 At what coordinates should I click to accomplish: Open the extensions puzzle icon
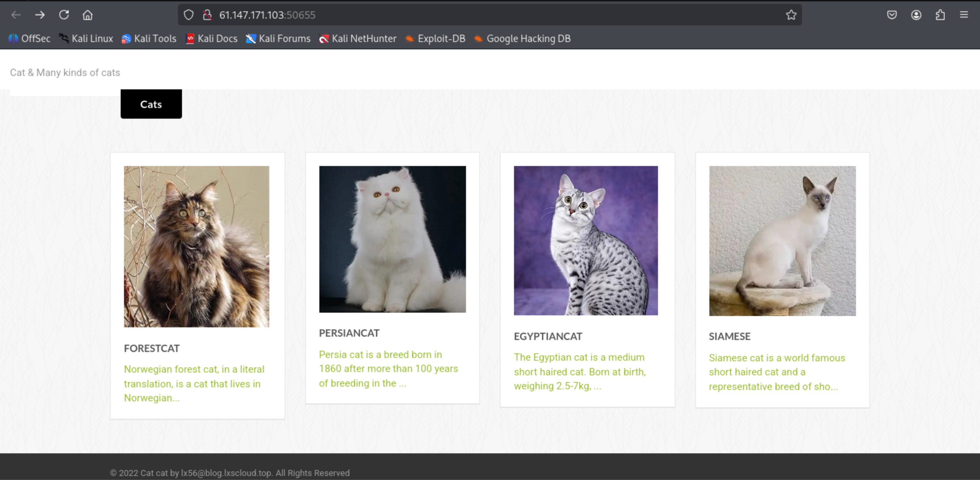(x=940, y=15)
